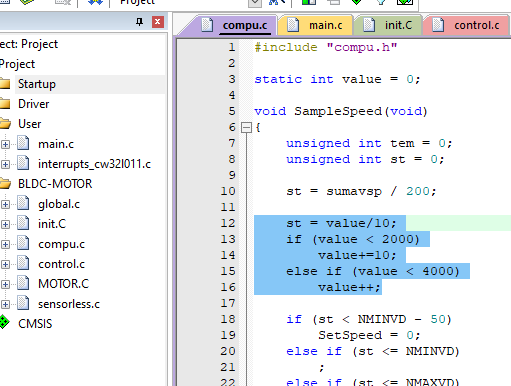Select global.c in the project tree
Screen dimensions: 511x386
[59, 204]
